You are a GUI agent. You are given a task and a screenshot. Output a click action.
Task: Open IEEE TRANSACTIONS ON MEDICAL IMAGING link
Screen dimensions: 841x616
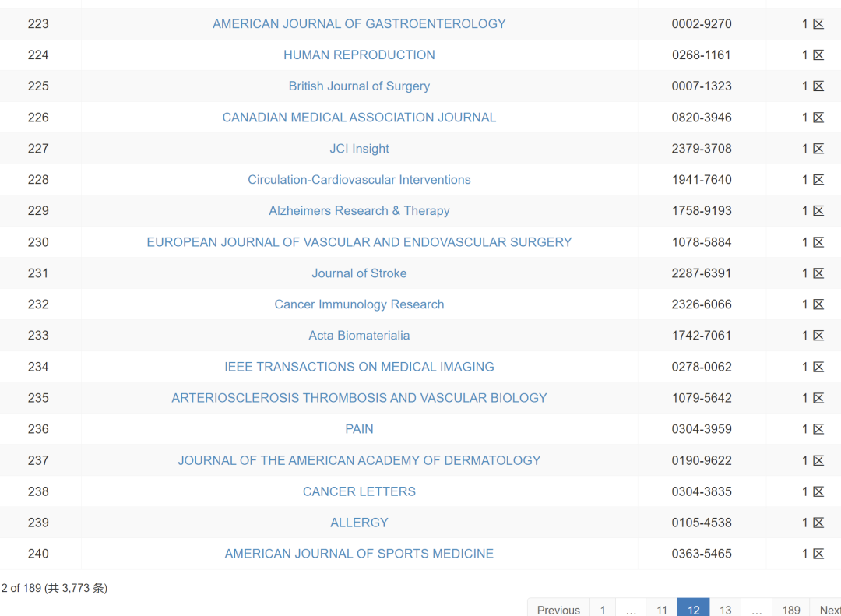coord(359,367)
